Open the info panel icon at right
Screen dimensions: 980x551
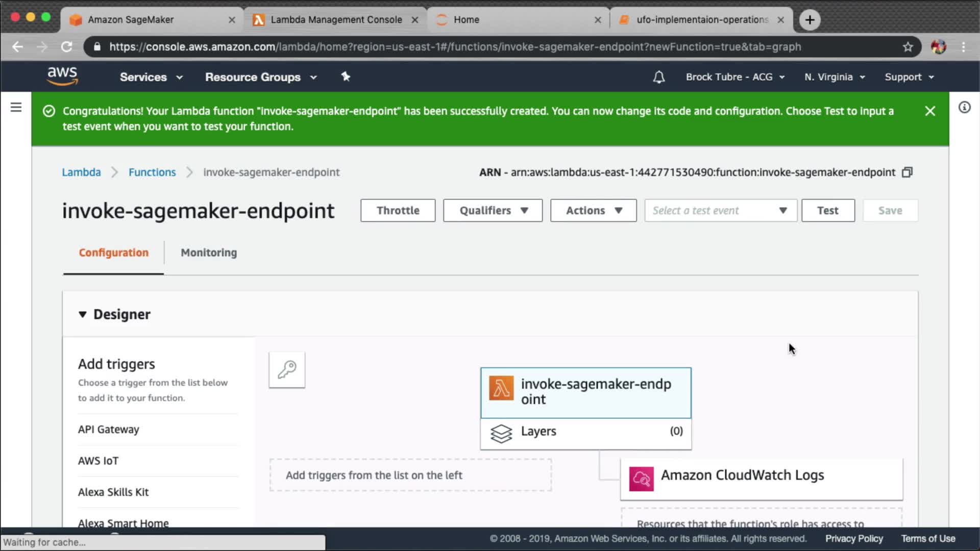coord(964,107)
